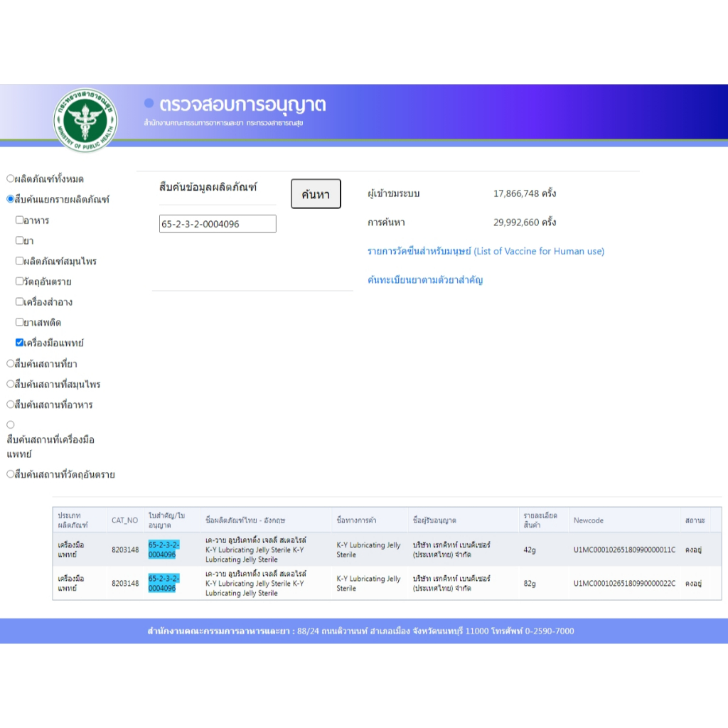Focus the product number search field
Screen dimensions: 728x728
click(218, 224)
